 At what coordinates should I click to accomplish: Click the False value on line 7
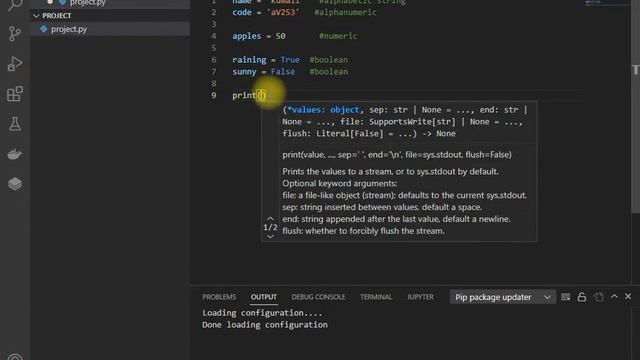(x=283, y=71)
